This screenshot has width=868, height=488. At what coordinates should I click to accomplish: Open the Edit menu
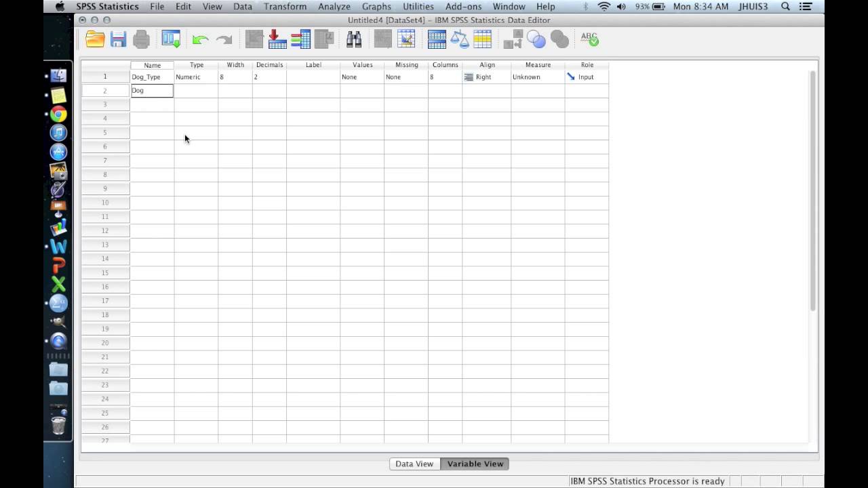click(x=183, y=6)
